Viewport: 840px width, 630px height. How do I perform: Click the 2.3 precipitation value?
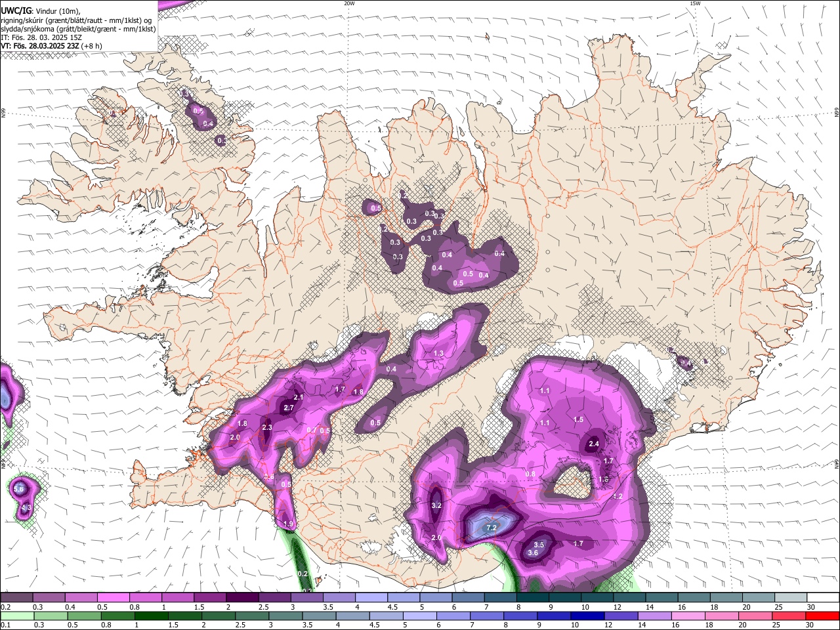(x=267, y=427)
